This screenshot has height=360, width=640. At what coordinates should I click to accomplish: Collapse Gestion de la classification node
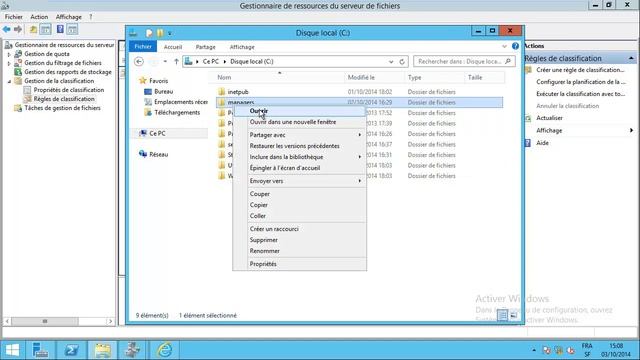click(9, 81)
